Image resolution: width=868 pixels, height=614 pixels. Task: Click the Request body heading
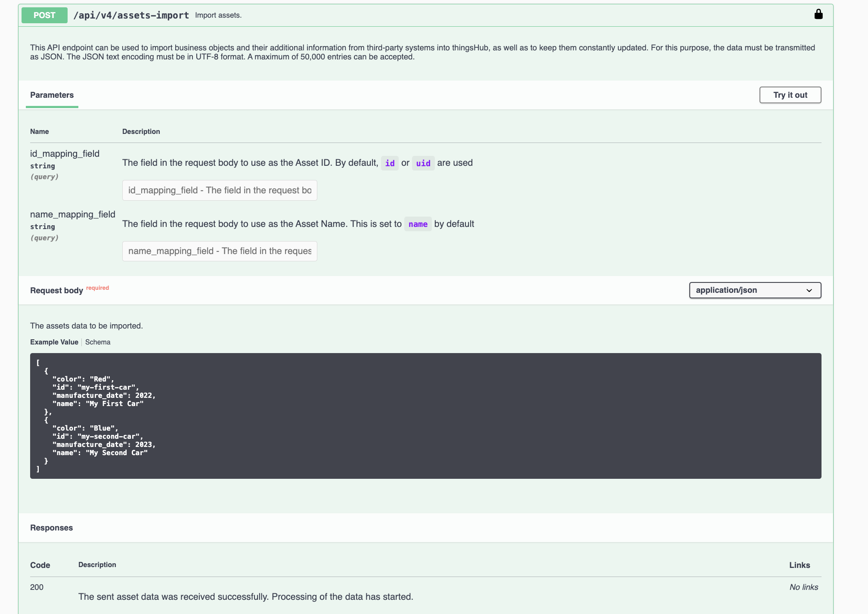coord(56,291)
